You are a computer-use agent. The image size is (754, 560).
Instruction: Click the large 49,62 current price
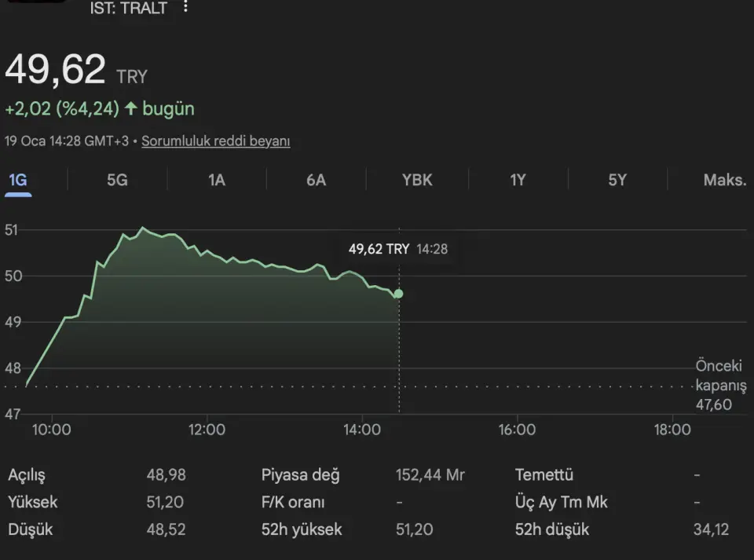pos(55,71)
